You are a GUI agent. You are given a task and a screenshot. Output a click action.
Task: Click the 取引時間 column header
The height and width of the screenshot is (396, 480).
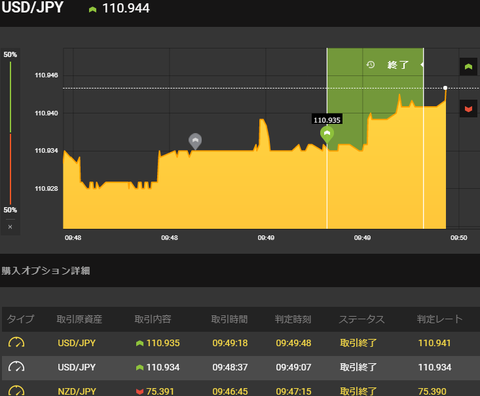229,319
